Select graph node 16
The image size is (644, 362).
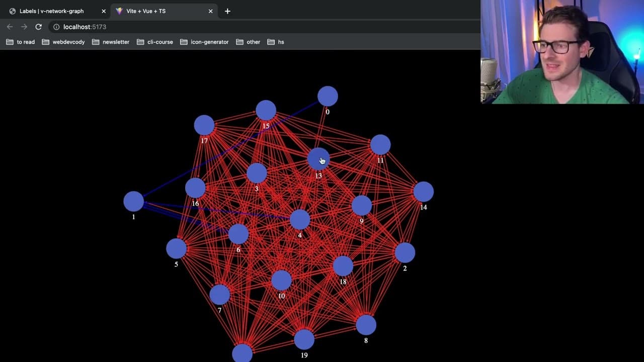click(195, 188)
